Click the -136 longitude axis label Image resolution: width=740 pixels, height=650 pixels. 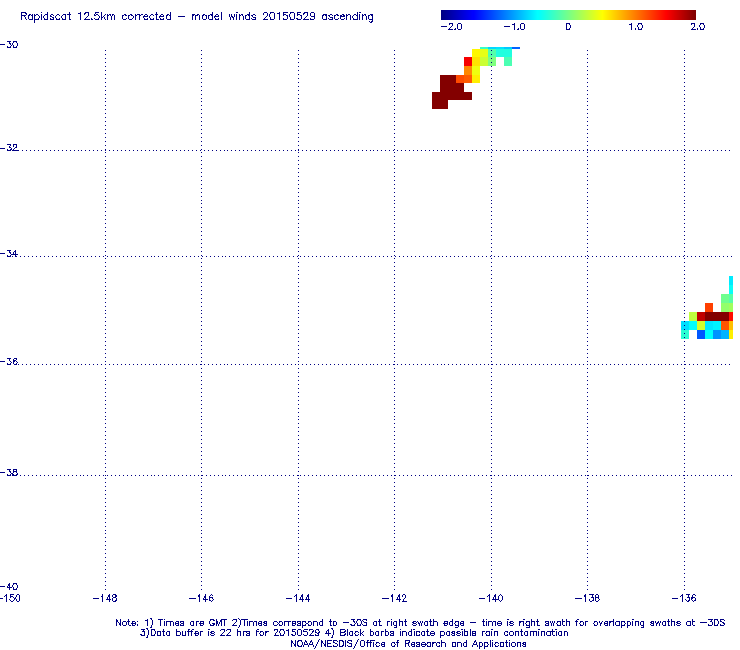click(x=684, y=599)
